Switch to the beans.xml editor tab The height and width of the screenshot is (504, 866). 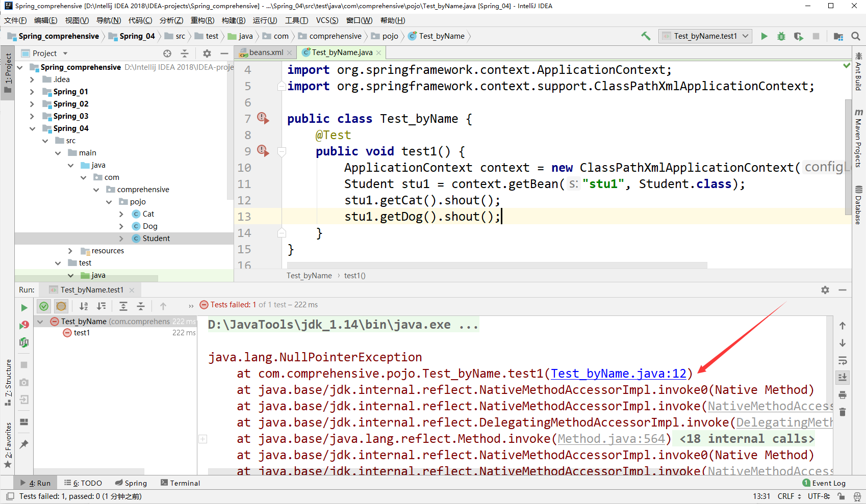click(266, 52)
